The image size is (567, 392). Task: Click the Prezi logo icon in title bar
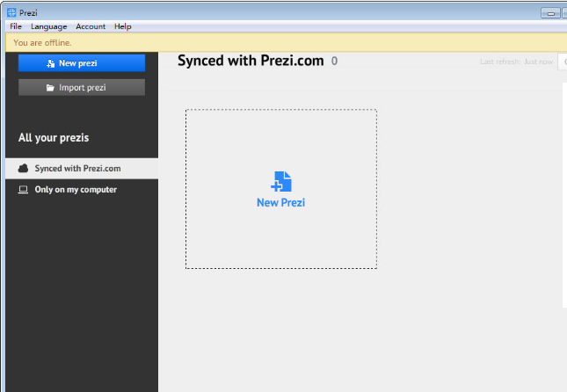tap(11, 12)
